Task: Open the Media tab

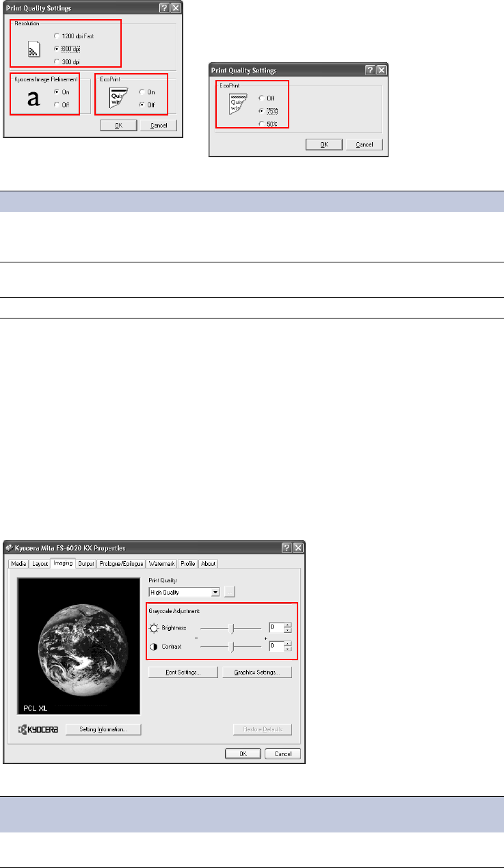Action: [x=18, y=564]
